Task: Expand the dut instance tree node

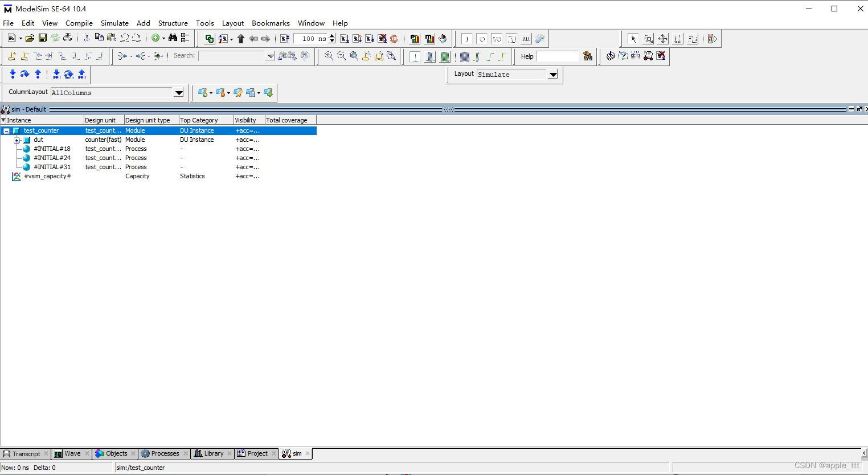Action: [x=17, y=140]
